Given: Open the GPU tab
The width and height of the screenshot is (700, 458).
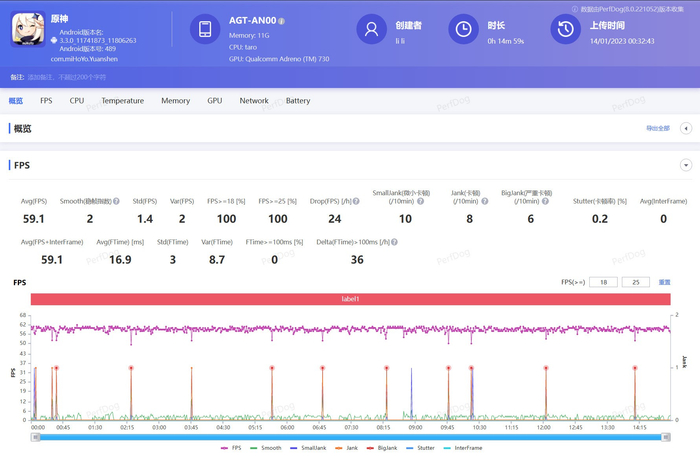Looking at the screenshot, I should [x=214, y=101].
